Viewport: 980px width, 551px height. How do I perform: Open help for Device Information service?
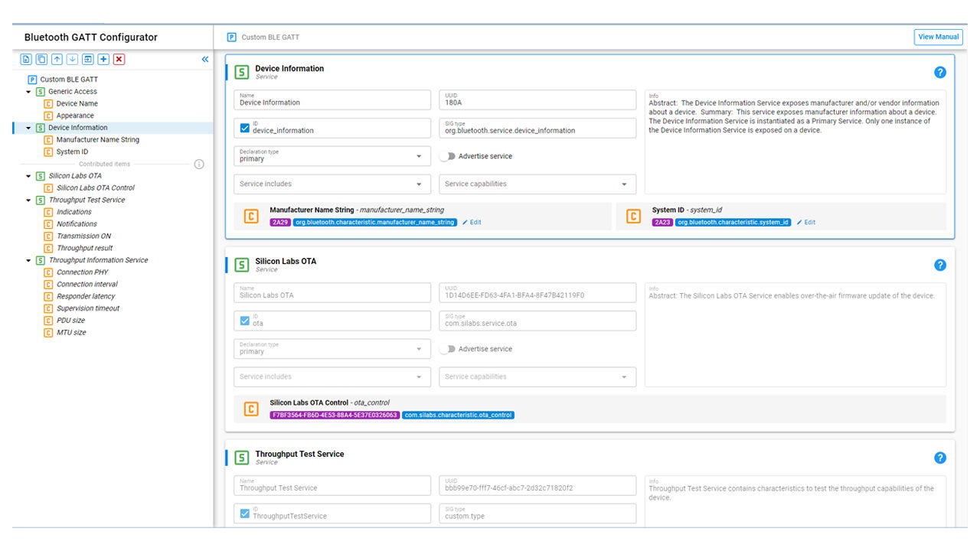pyautogui.click(x=940, y=72)
